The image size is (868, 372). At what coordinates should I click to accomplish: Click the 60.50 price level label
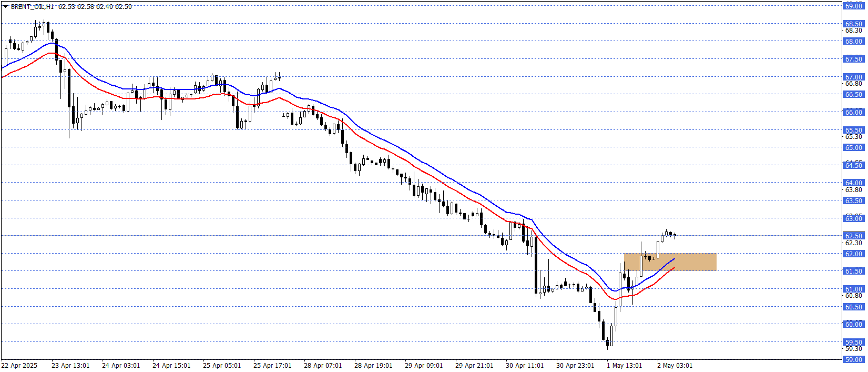(853, 307)
